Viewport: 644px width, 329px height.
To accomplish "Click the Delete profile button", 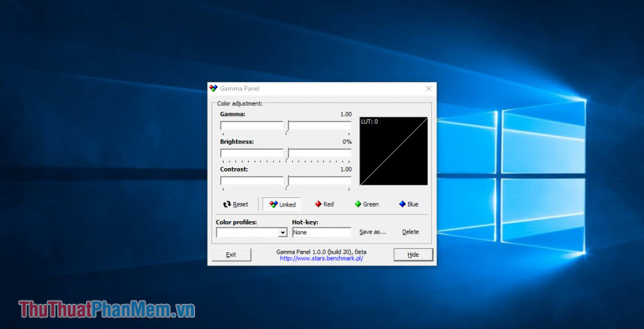I will click(411, 232).
